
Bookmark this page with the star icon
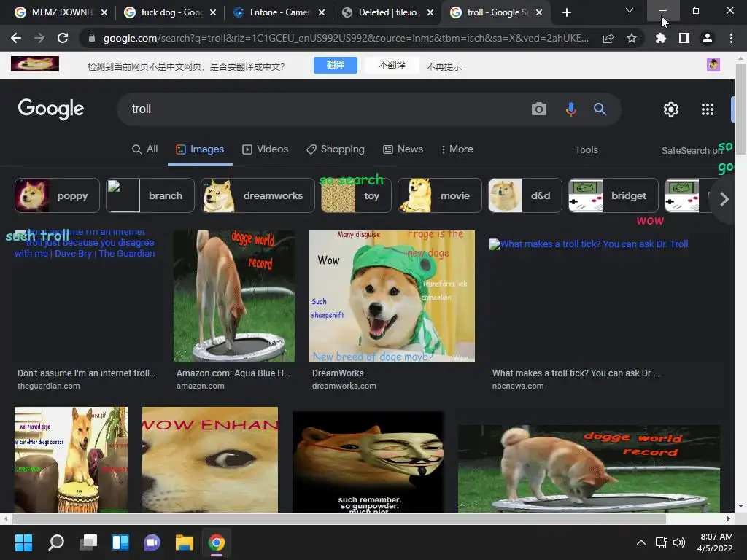(x=632, y=38)
